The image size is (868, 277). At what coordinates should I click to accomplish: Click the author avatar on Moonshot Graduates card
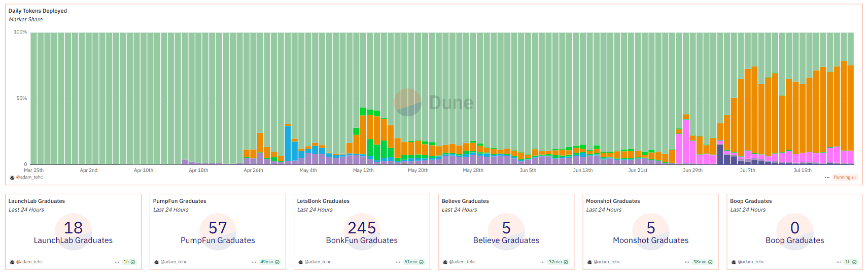point(589,262)
